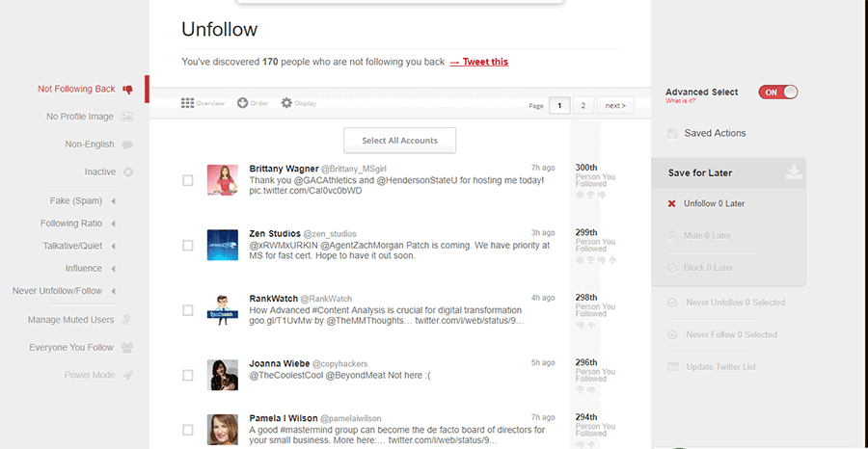868x449 pixels.
Task: Open the goo.gl/T1UvMw link in RankWatch's tweet
Action: click(x=276, y=321)
